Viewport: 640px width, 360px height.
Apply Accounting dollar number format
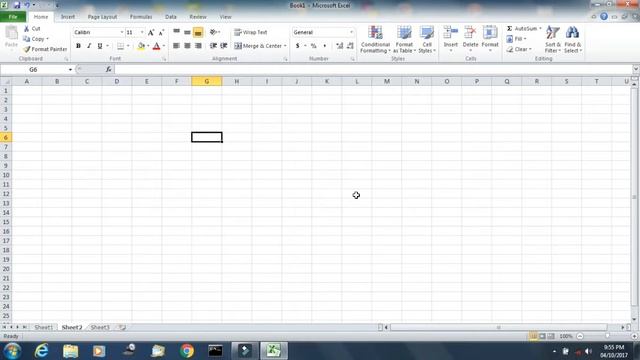[298, 46]
